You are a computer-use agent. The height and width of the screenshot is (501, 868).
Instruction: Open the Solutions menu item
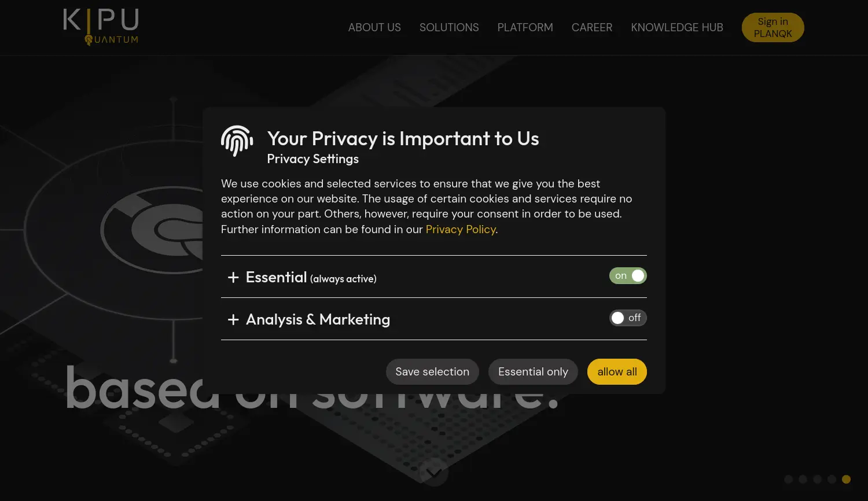(x=449, y=28)
